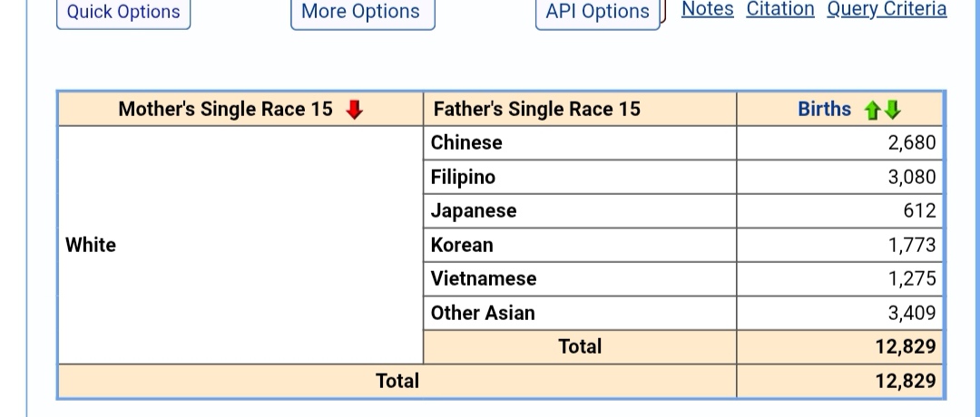980x417 pixels.
Task: Click the White mother's race row cell
Action: click(91, 245)
